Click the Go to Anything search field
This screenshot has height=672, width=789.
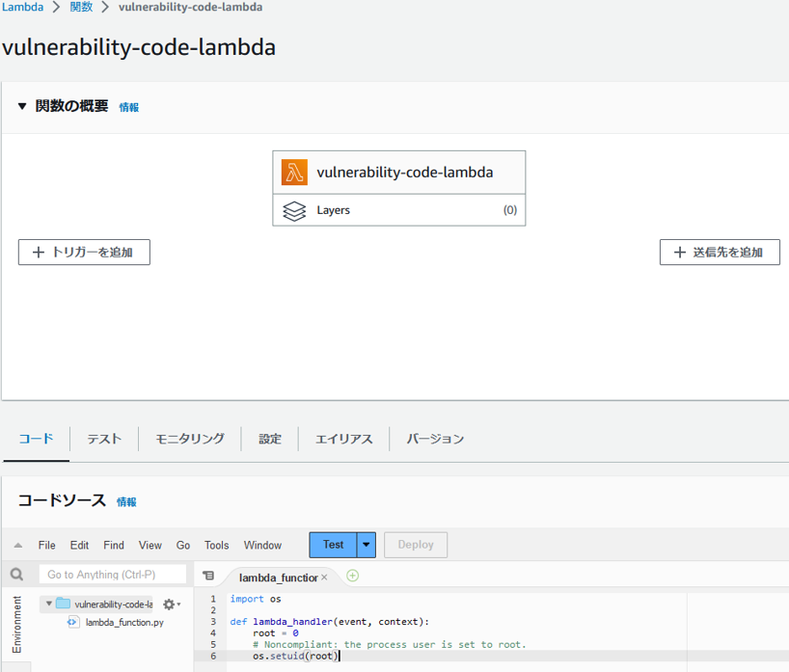click(x=113, y=575)
